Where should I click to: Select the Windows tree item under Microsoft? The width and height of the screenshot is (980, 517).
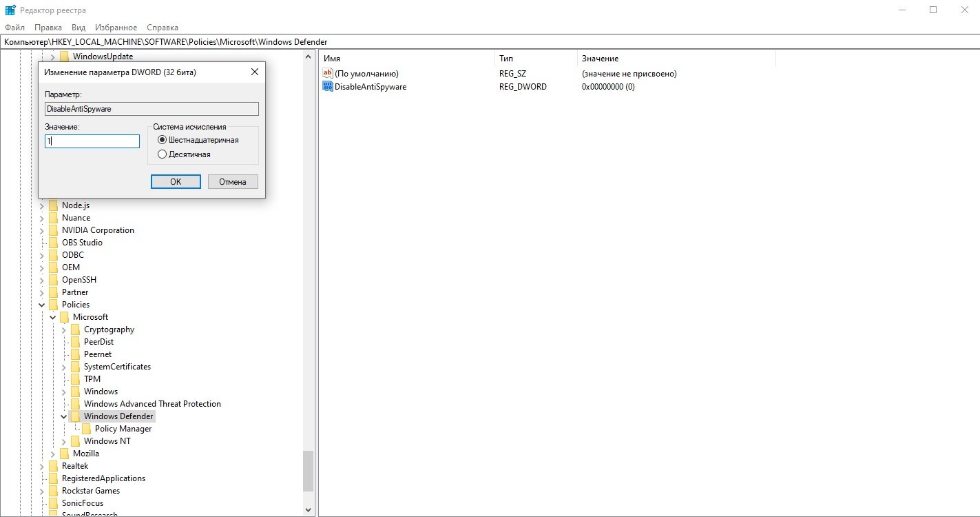pos(101,392)
